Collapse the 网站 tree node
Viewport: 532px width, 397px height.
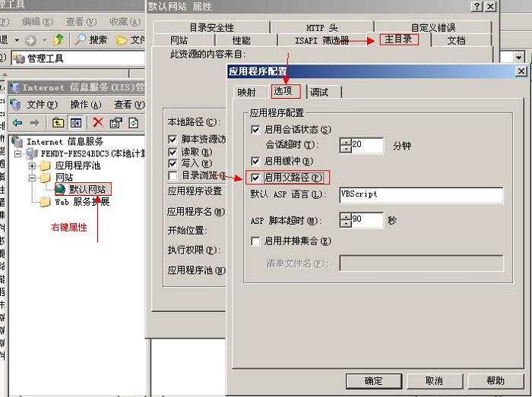pos(32,178)
